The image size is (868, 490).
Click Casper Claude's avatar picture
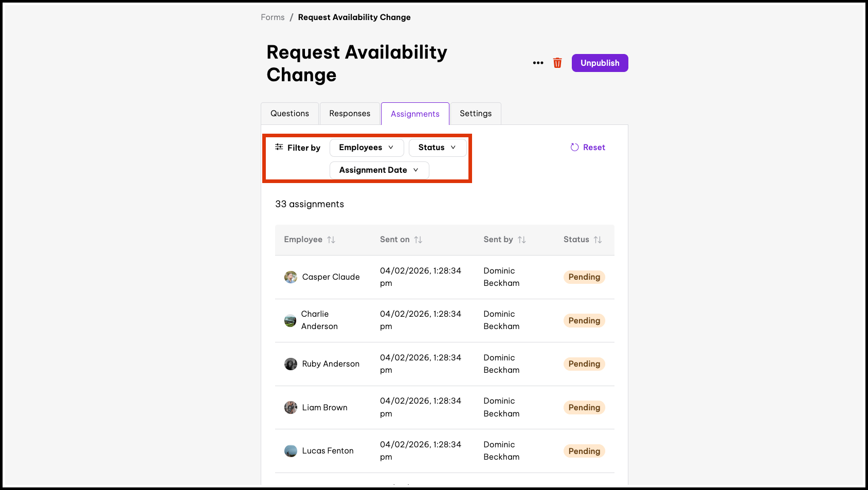(291, 277)
